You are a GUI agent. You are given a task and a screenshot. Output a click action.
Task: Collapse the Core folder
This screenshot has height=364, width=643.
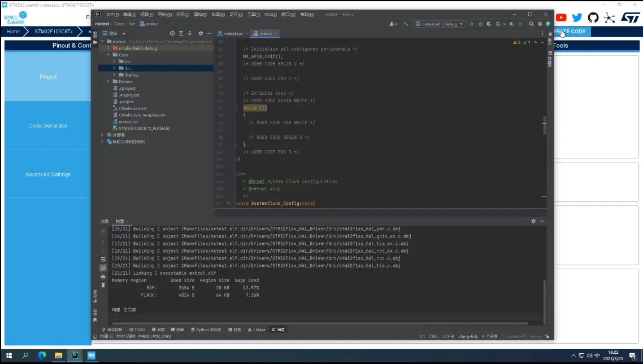[x=108, y=55]
